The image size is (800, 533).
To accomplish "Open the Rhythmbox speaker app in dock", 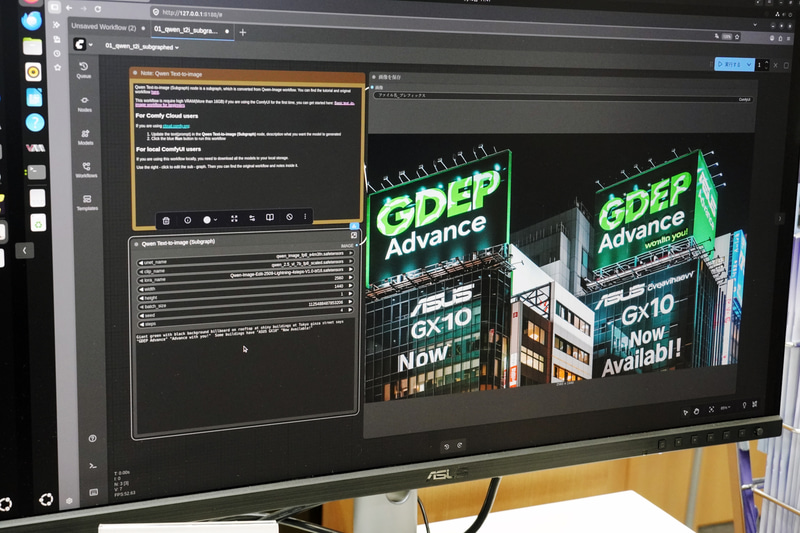I will (x=33, y=72).
